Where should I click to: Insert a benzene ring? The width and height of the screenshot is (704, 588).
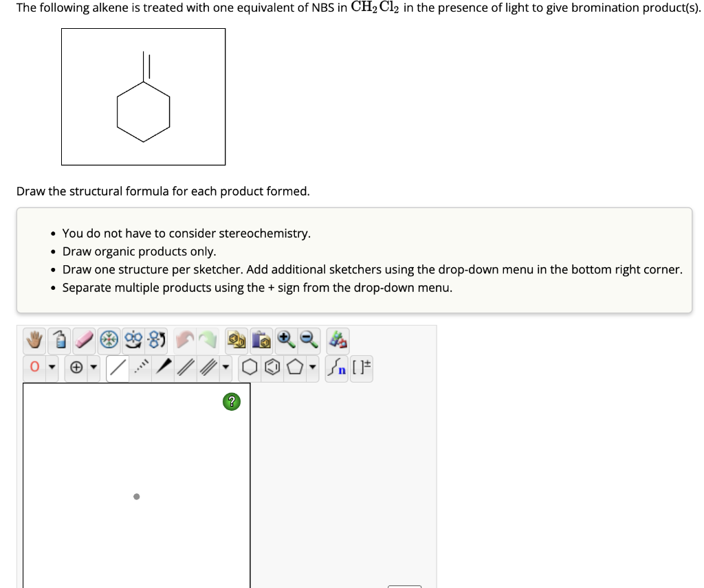(x=272, y=367)
